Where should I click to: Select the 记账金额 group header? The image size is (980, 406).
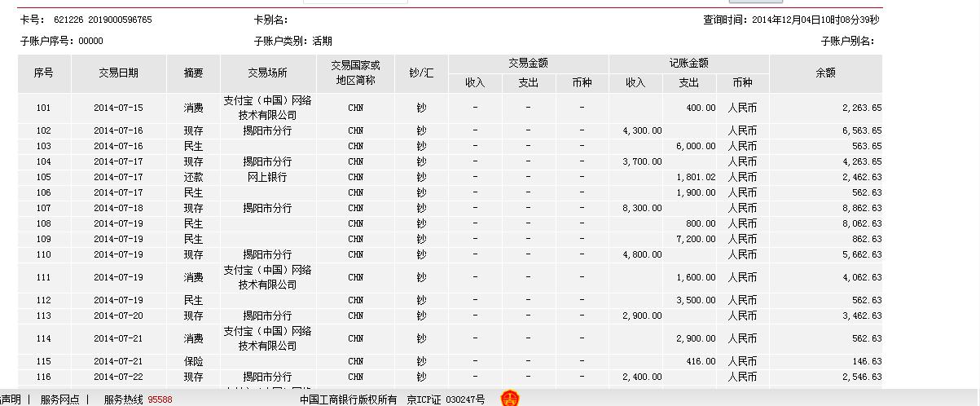click(x=688, y=63)
